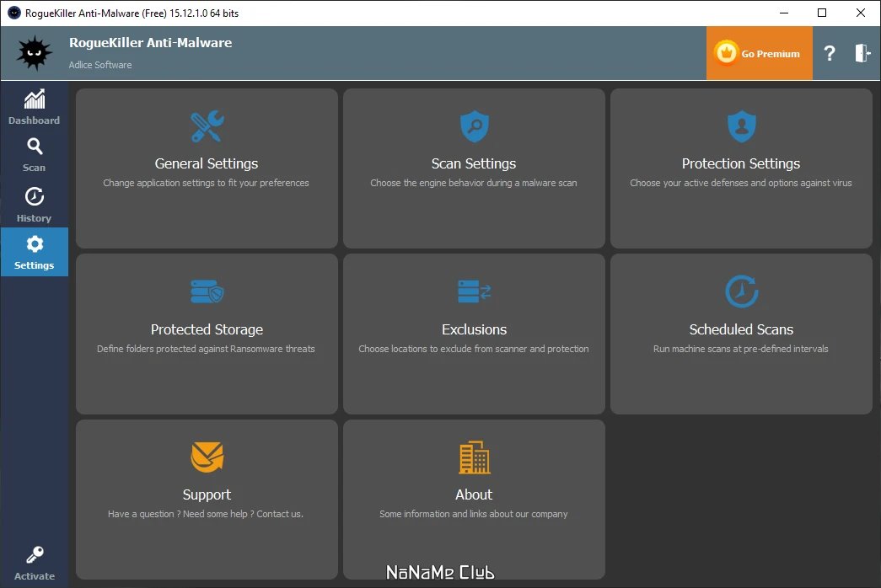The height and width of the screenshot is (588, 881).
Task: Open the Scheduled Scans clock icon
Action: tap(741, 291)
